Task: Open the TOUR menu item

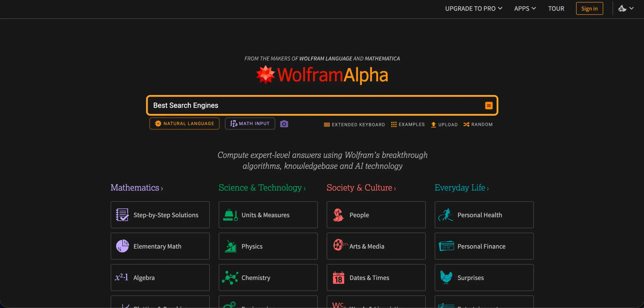Action: click(556, 8)
